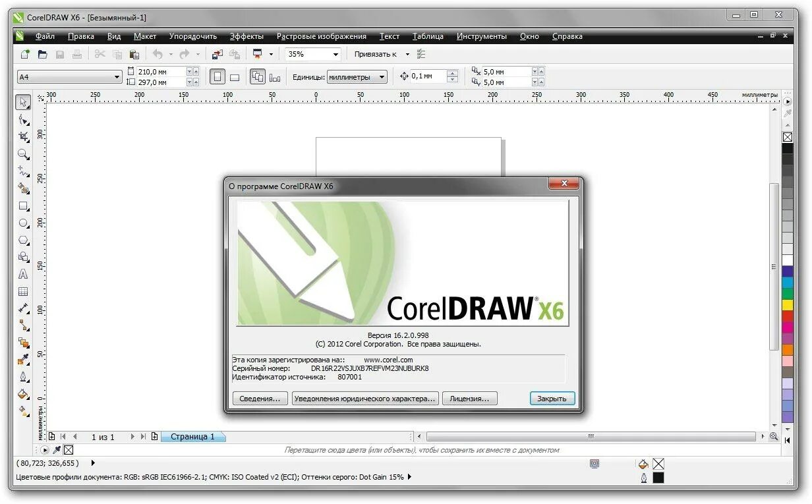Switch page to landscape orientation
Viewport: 812px width, 504px height.
(x=235, y=77)
